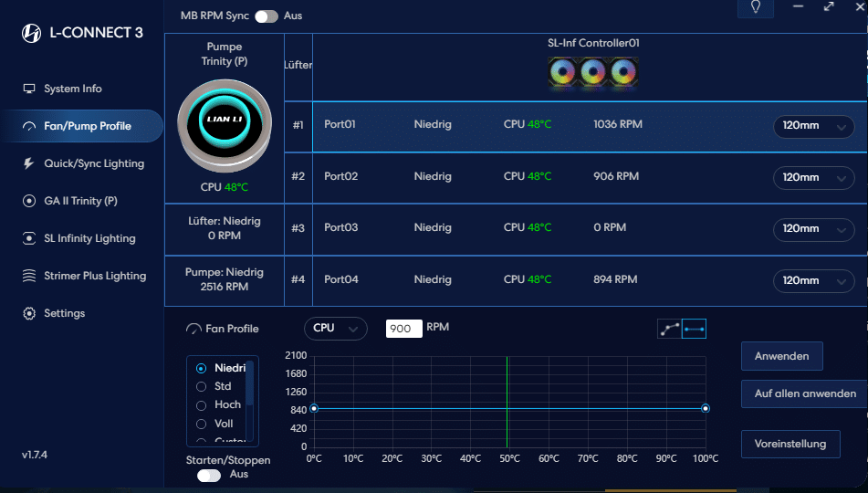This screenshot has width=868, height=493.
Task: Click the GA II Trinity sidebar icon
Action: (x=29, y=201)
